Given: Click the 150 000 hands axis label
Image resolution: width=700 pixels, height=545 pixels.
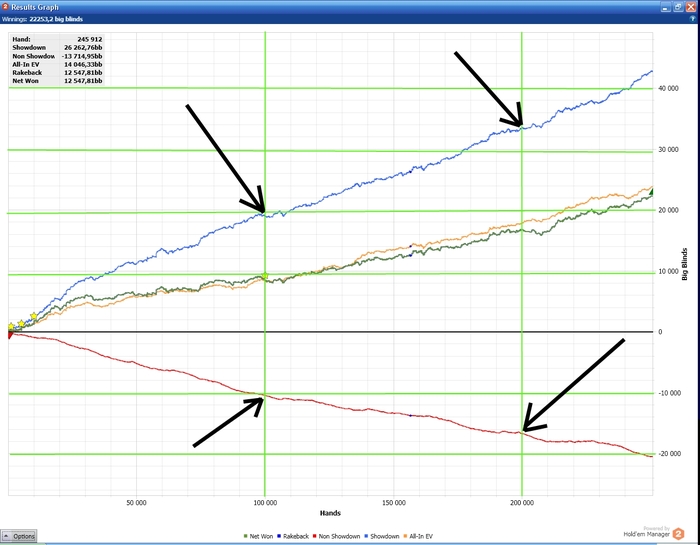Looking at the screenshot, I should point(394,503).
